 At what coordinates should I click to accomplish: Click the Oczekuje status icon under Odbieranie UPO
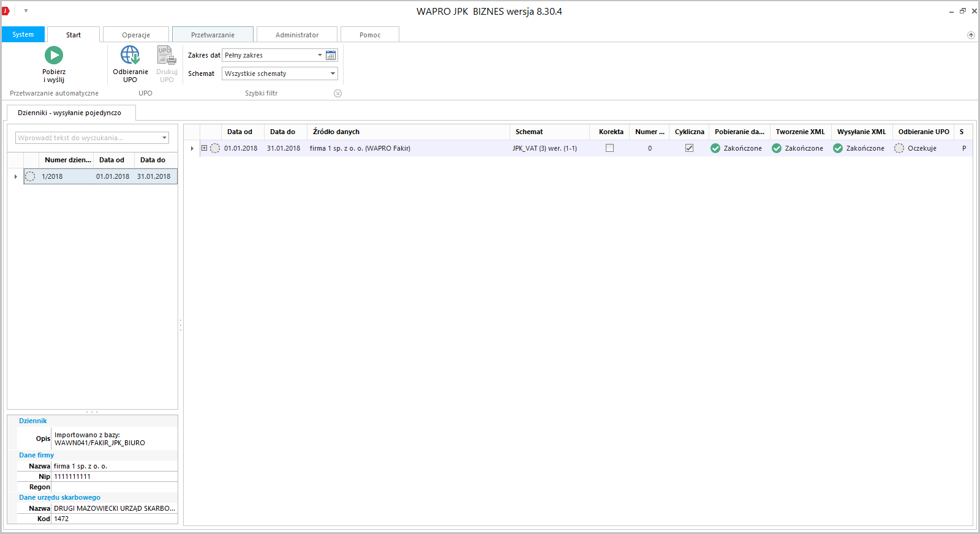pyautogui.click(x=899, y=148)
